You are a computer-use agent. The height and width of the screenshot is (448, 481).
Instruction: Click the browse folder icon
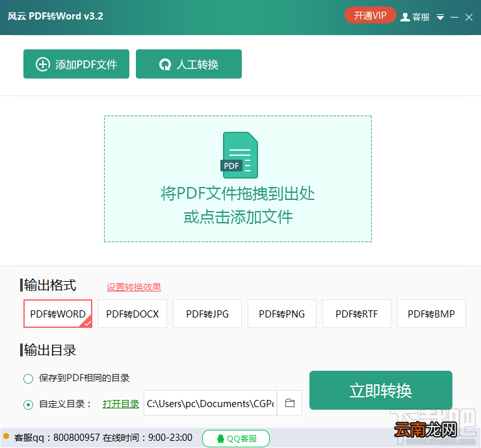(x=290, y=403)
